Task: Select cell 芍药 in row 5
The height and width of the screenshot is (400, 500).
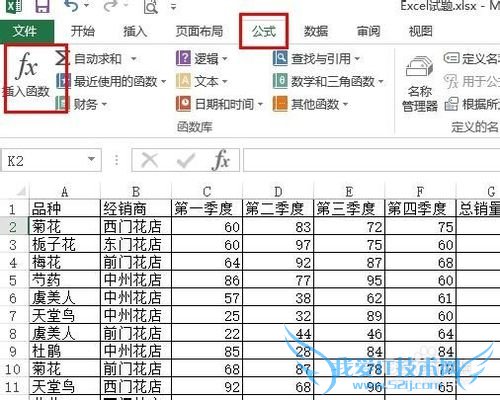Action: [x=65, y=280]
